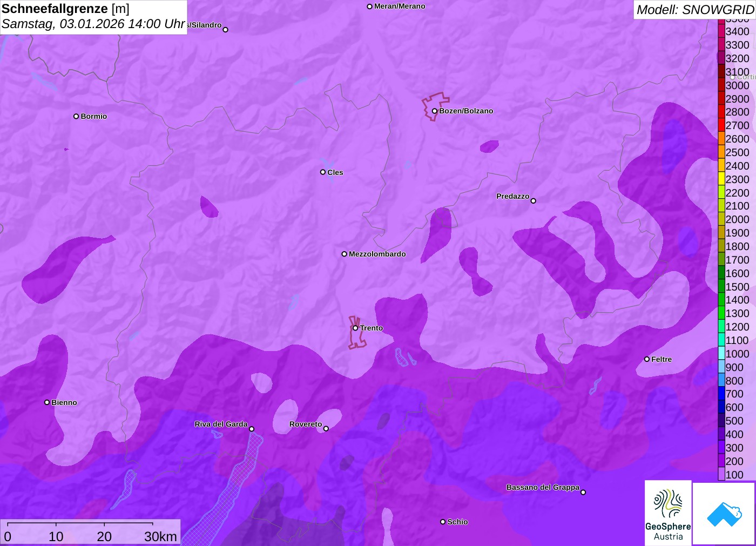Click the Bormio city marker dot
756x546 pixels.
[x=76, y=116]
